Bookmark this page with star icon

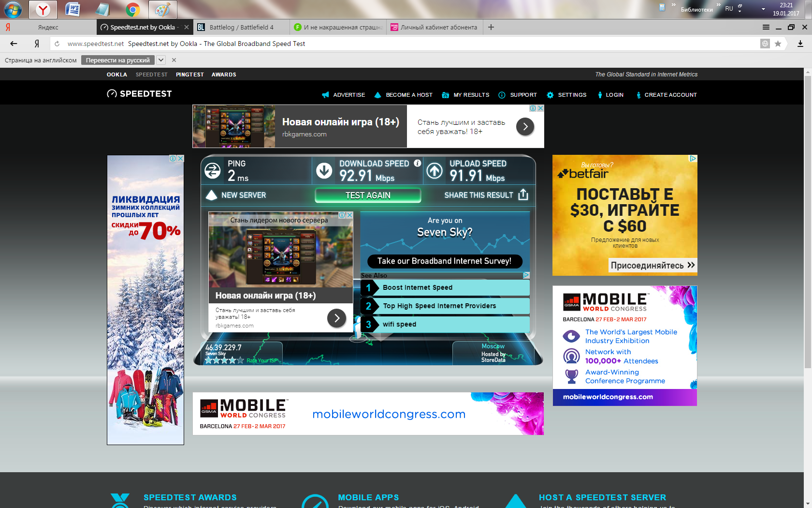778,44
